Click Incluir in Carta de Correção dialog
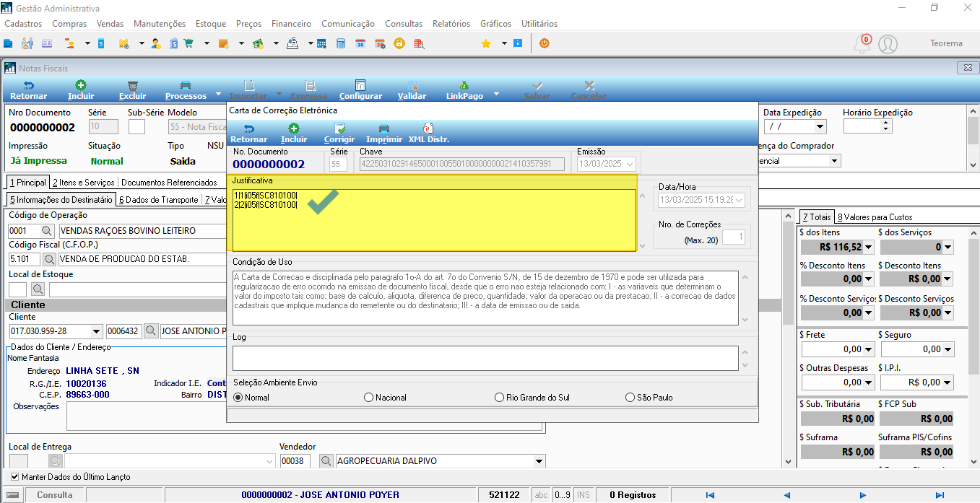The height and width of the screenshot is (503, 980). 294,134
